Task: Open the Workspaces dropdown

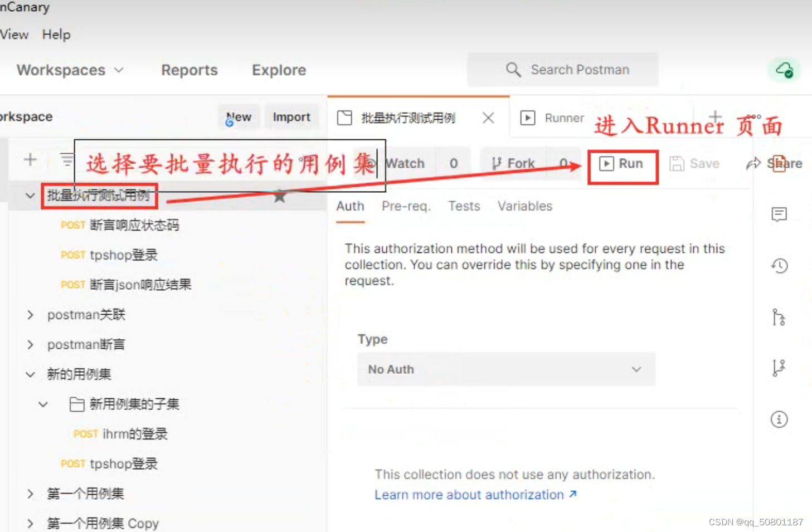Action: (x=70, y=70)
